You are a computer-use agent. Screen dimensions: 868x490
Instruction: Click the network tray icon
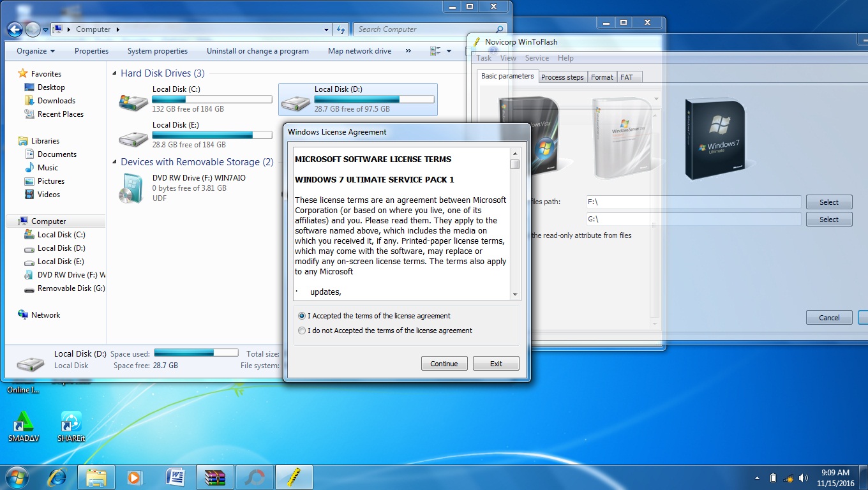point(788,478)
